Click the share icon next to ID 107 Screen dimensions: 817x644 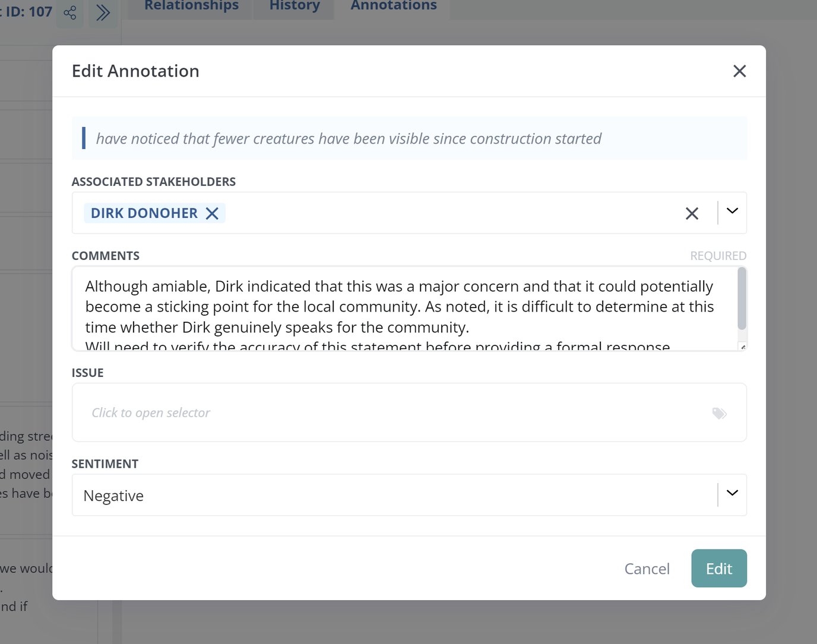pyautogui.click(x=69, y=13)
